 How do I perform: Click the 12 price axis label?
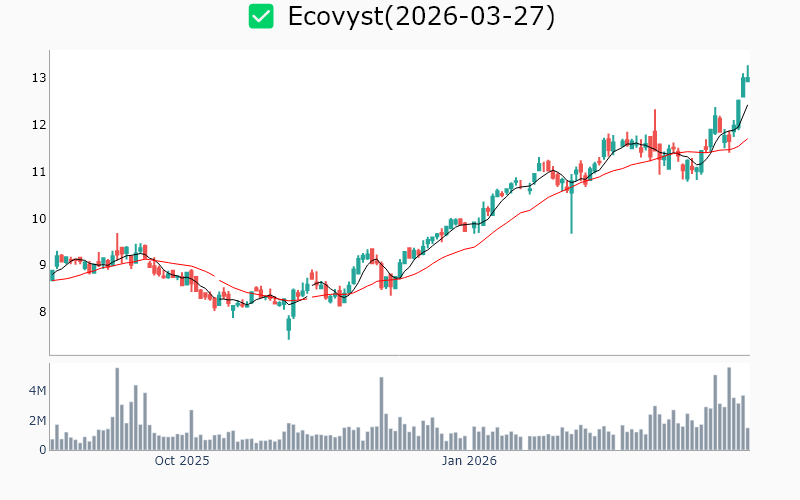39,125
